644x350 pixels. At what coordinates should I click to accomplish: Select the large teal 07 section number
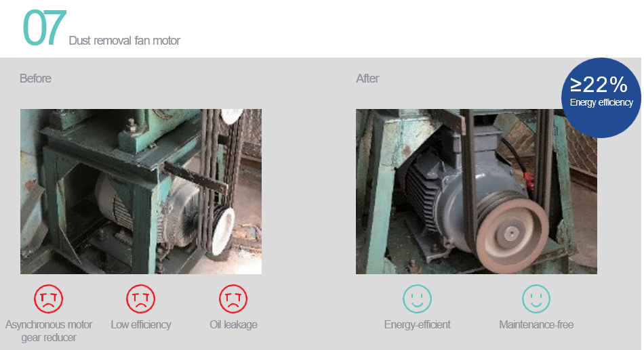[x=44, y=28]
